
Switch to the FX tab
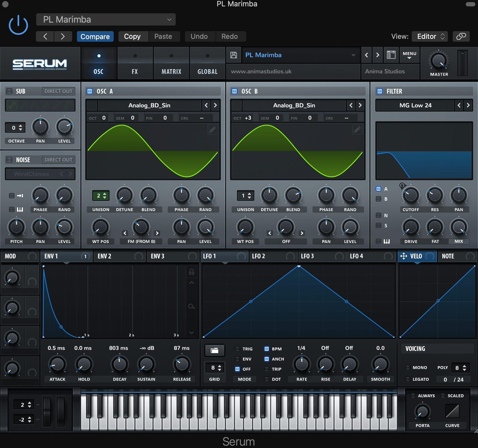click(135, 63)
